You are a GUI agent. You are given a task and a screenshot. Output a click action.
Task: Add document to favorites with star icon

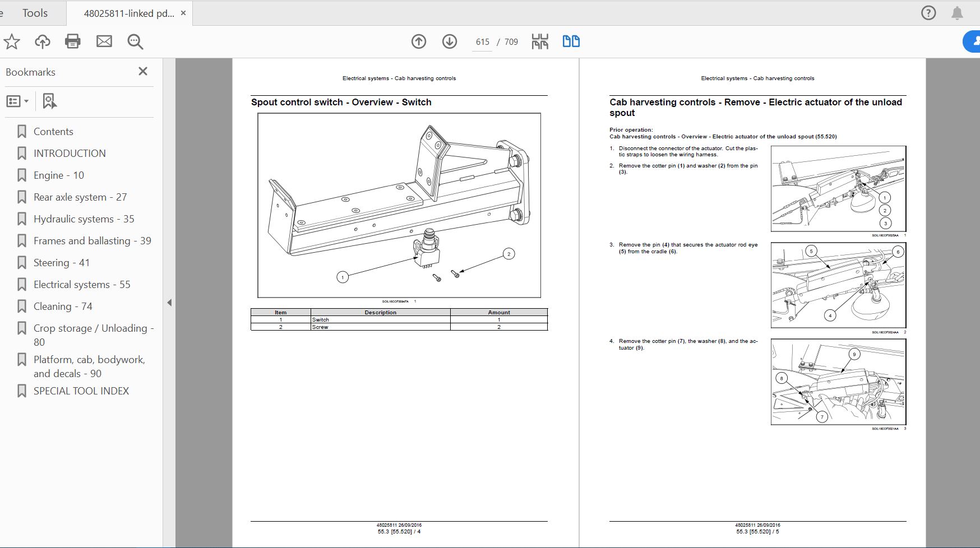point(12,41)
